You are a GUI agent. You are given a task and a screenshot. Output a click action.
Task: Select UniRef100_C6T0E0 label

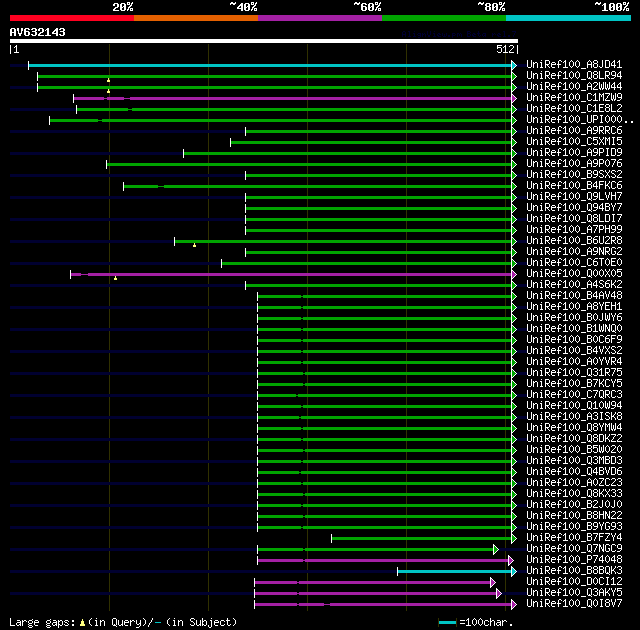[574, 263]
